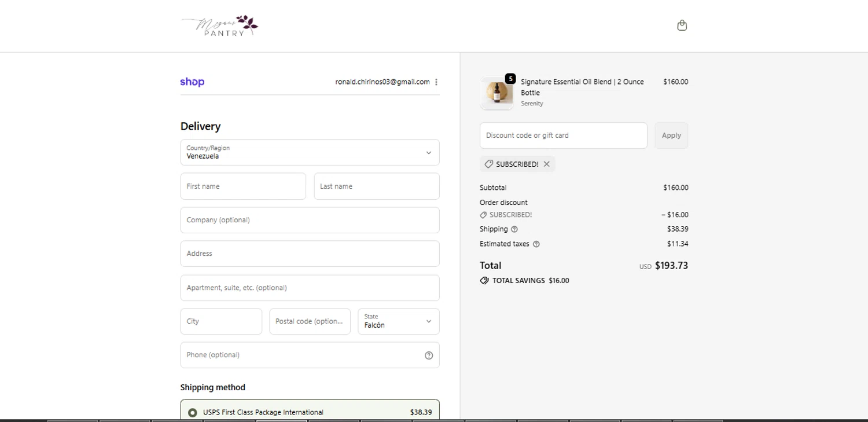868x422 pixels.
Task: Click the TOTAL SAVINGS $16.00 text
Action: [x=531, y=281]
